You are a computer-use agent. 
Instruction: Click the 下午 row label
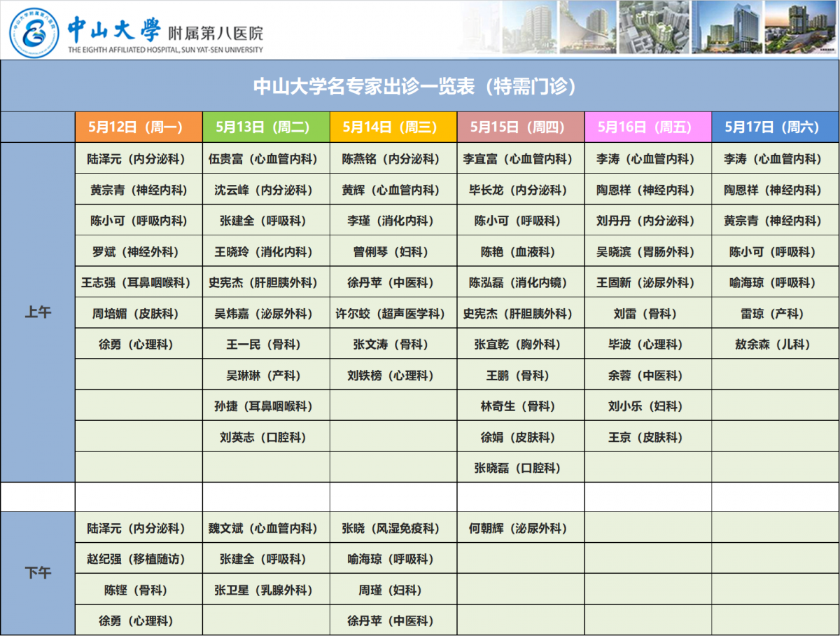tap(38, 574)
